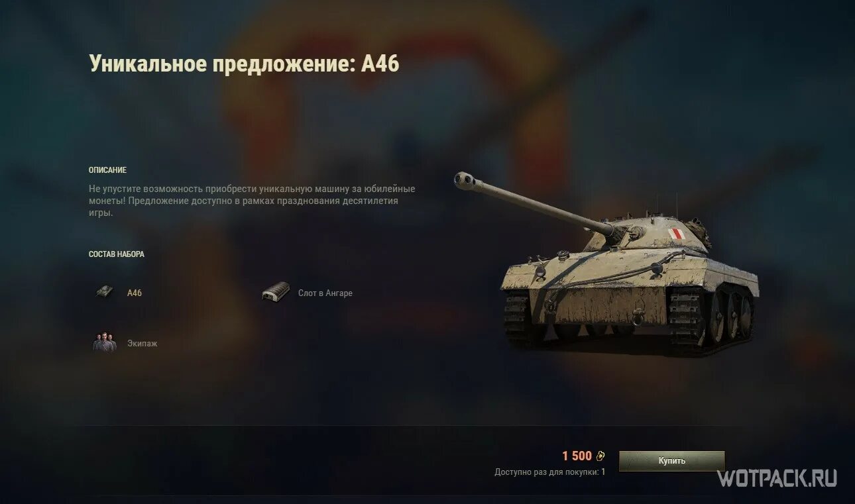
Task: Click the 1 500 price value
Action: [577, 456]
